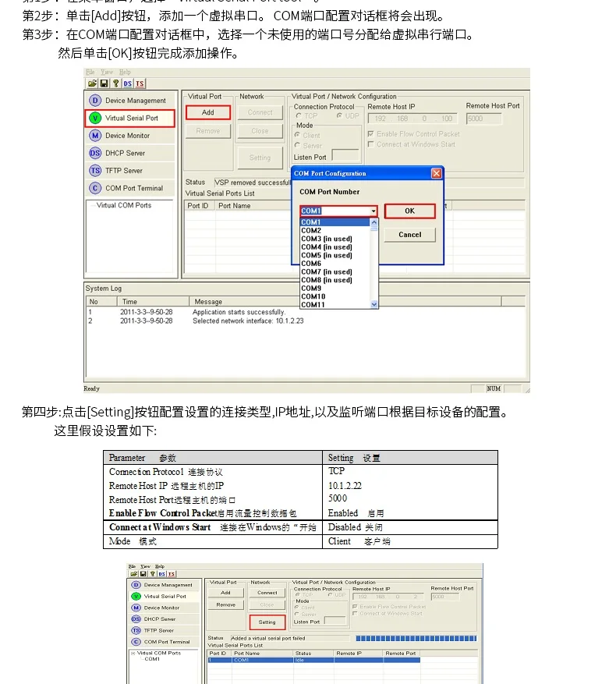
Task: Pick COM3 (in used) in dropdown list
Action: coord(335,239)
